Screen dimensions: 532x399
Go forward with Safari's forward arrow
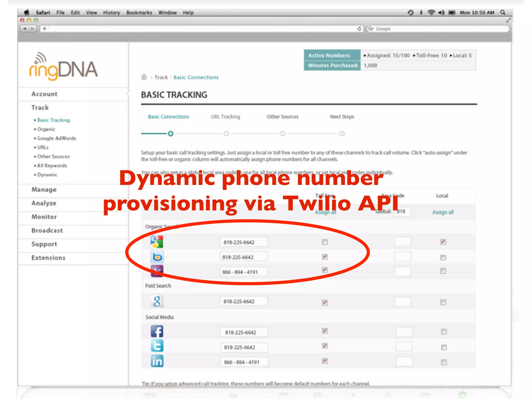tap(32, 29)
